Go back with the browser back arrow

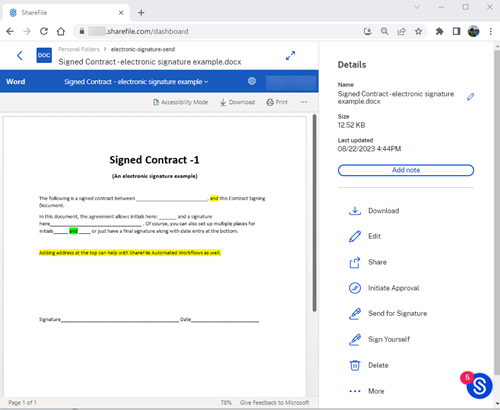click(x=10, y=31)
